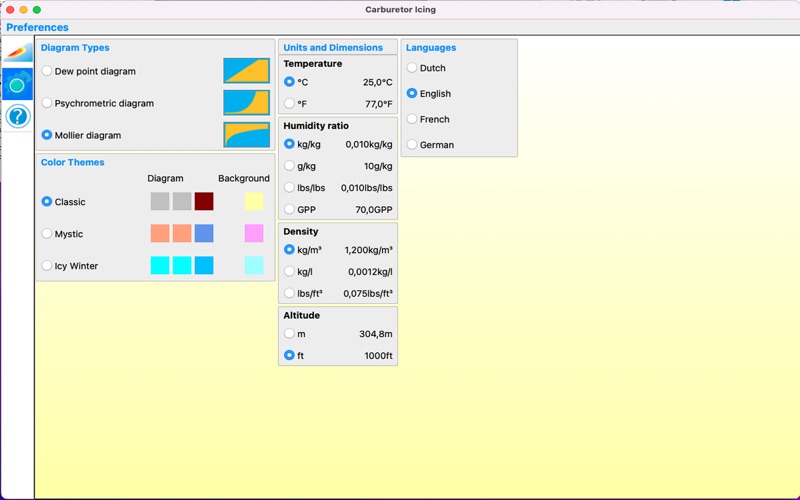Click Mystic theme first salmon swatch
This screenshot has height=500, width=800.
pyautogui.click(x=160, y=233)
